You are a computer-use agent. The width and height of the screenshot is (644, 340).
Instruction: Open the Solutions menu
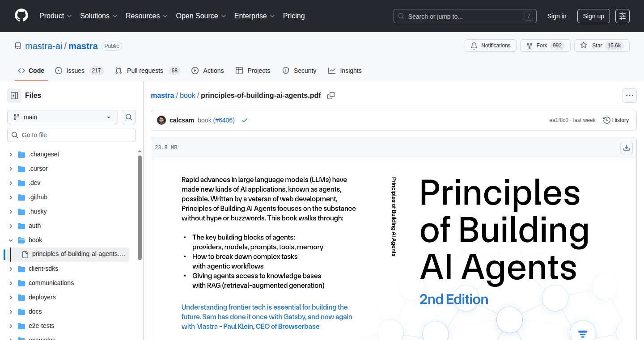click(99, 16)
